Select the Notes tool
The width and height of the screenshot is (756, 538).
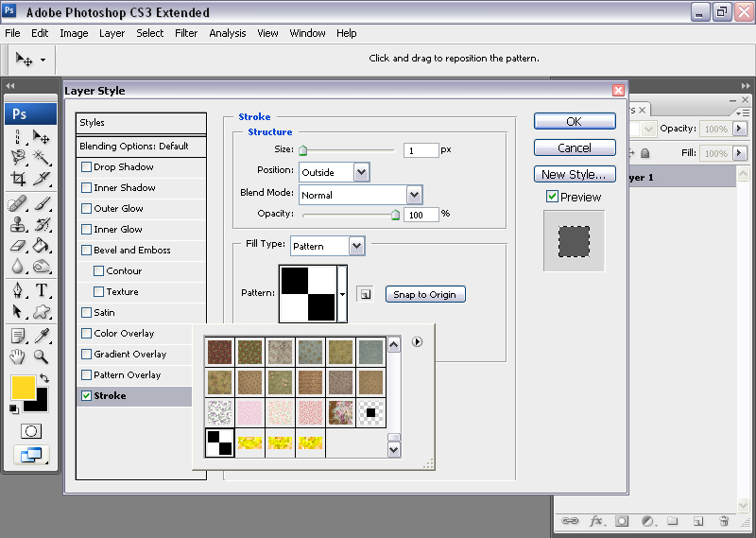[18, 336]
